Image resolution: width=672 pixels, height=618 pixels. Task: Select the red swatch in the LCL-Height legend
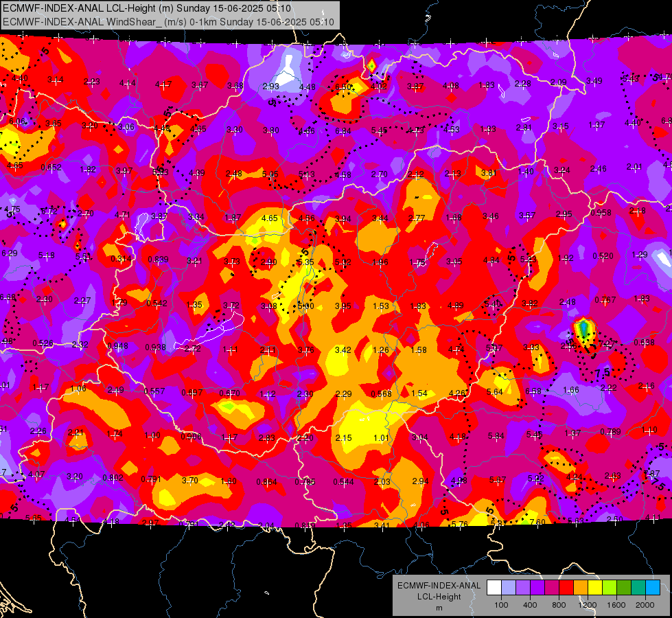[566, 587]
